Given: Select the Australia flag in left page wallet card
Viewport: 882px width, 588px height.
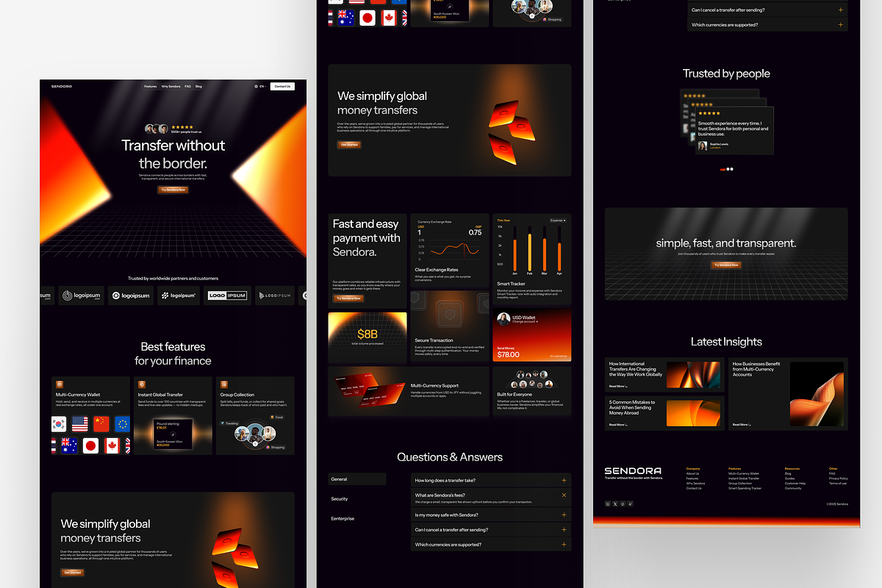Looking at the screenshot, I should pyautogui.click(x=69, y=445).
